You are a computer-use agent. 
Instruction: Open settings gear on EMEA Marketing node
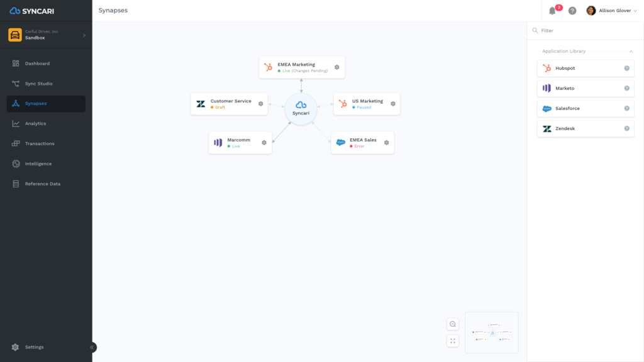pos(337,67)
